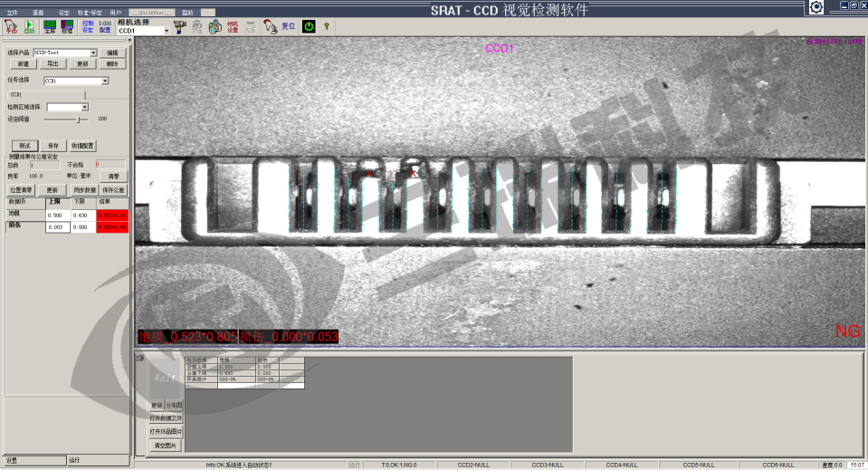
Task: Click the 上限 column header
Action: click(x=58, y=203)
